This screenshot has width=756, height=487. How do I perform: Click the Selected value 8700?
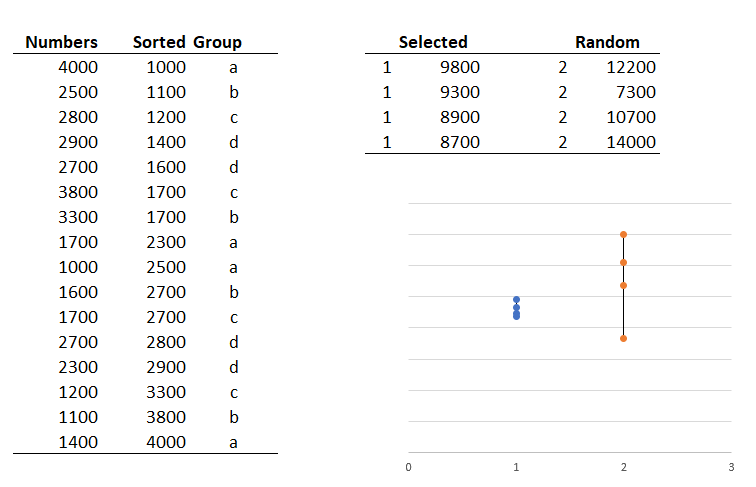[459, 142]
